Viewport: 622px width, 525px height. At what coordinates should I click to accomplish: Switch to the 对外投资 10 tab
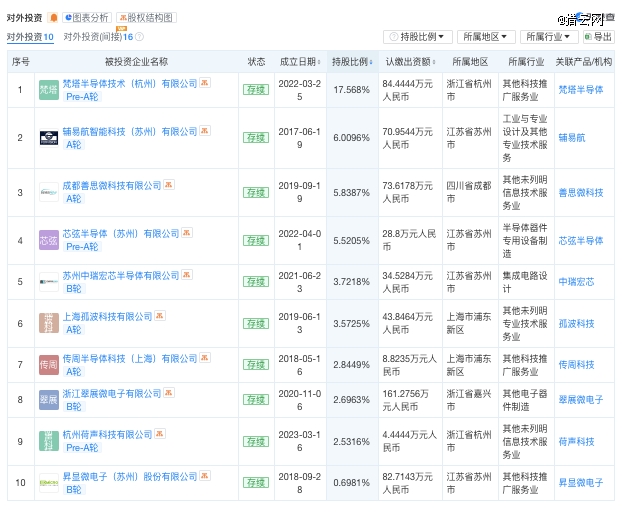pos(30,37)
